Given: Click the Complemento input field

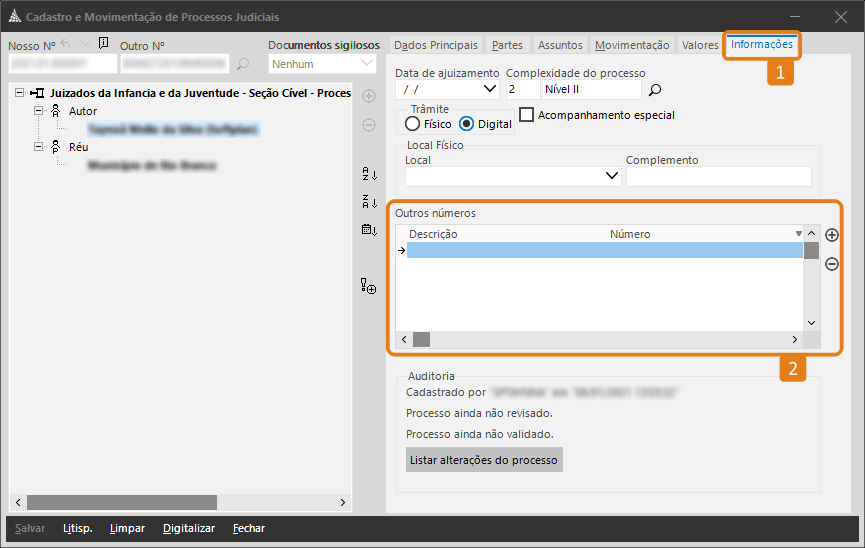Looking at the screenshot, I should (718, 176).
